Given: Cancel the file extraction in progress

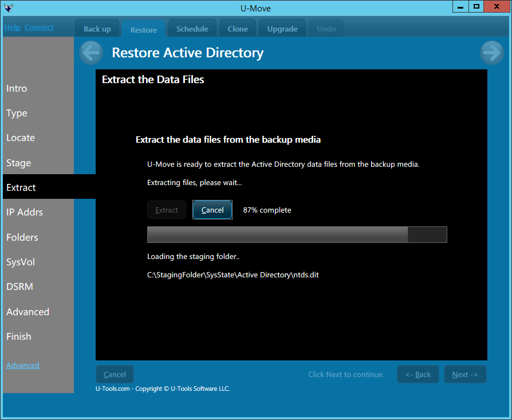Looking at the screenshot, I should click(212, 210).
